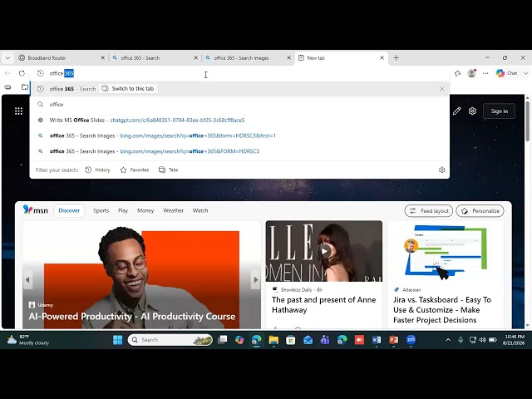Screen dimensions: 532x399
Task: Click the Feed layout button
Action: 429,210
